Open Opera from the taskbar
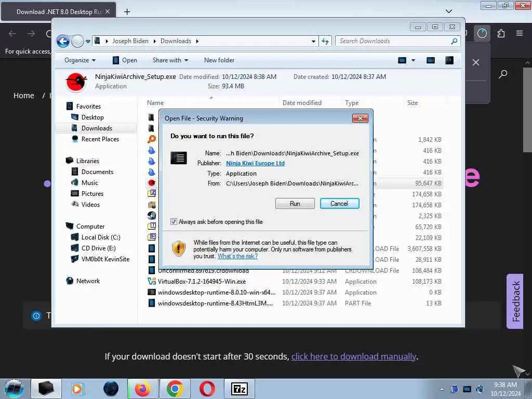Viewport: 532px width, 399px height. tap(207, 389)
